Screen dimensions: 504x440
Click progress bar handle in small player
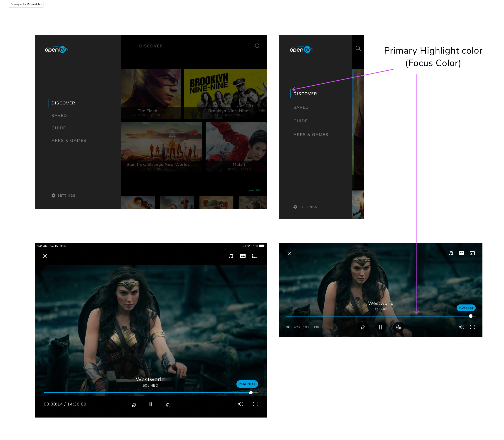[x=470, y=316]
